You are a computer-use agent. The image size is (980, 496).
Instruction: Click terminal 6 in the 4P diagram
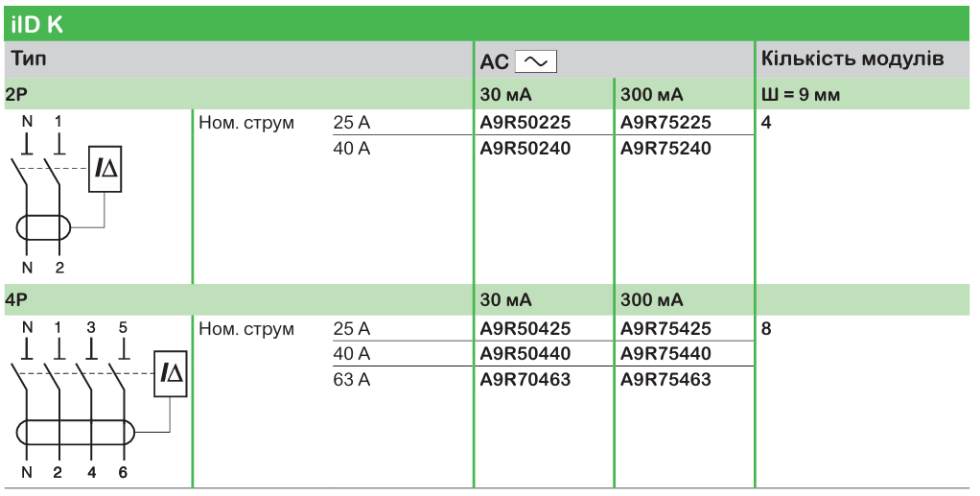pyautogui.click(x=123, y=472)
